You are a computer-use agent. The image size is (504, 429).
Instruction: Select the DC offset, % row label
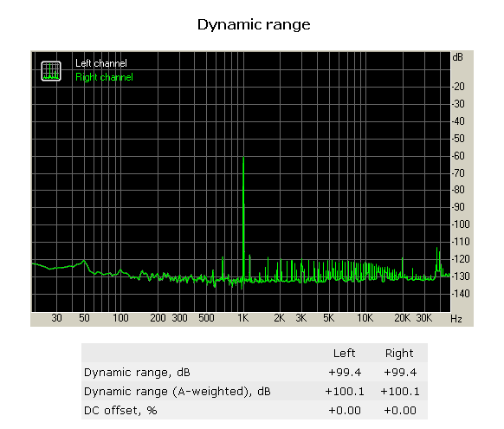pyautogui.click(x=120, y=410)
